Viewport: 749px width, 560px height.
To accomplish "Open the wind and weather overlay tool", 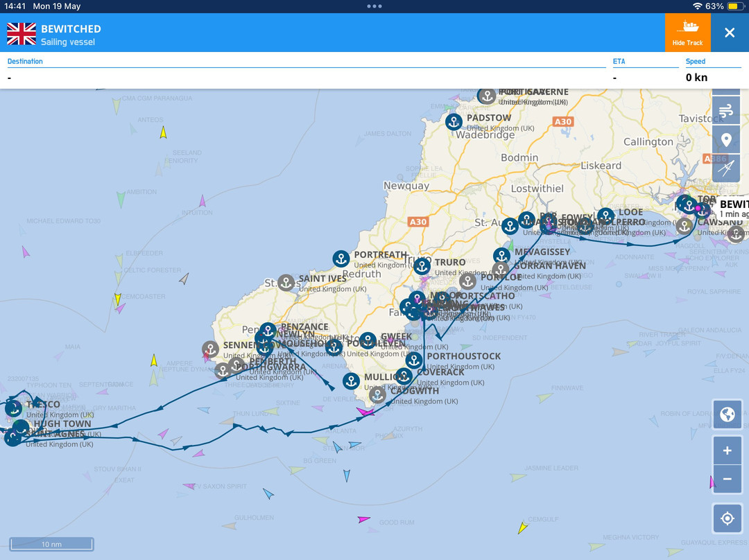I will (727, 110).
